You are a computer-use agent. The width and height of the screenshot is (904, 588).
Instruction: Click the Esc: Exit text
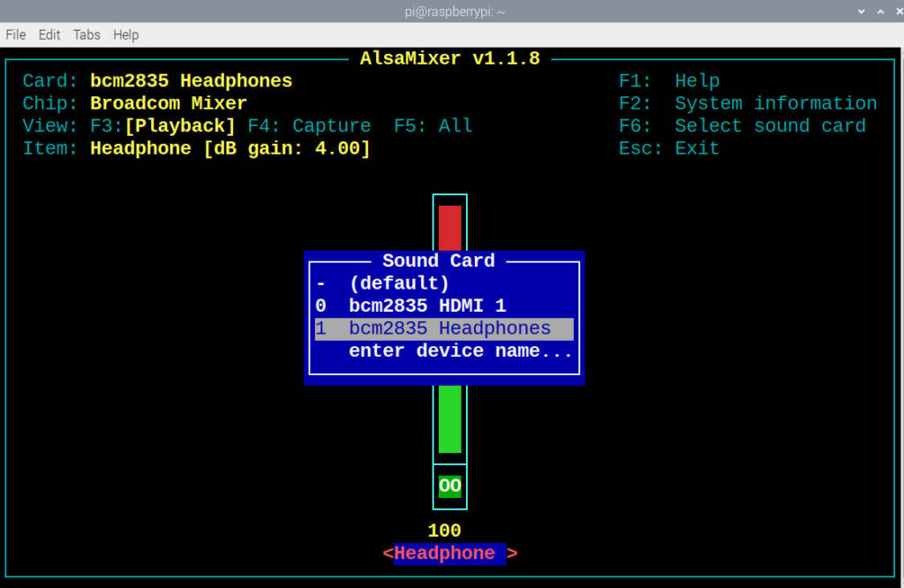(669, 148)
